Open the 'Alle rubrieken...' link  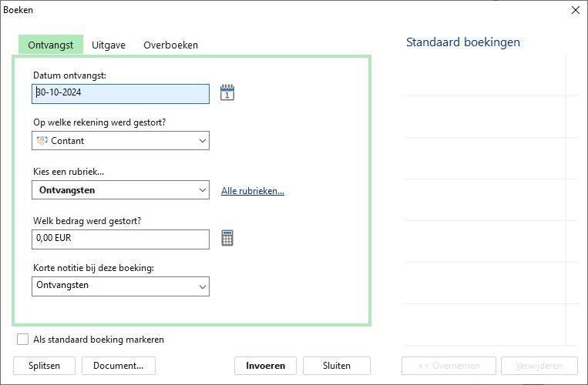(x=252, y=191)
